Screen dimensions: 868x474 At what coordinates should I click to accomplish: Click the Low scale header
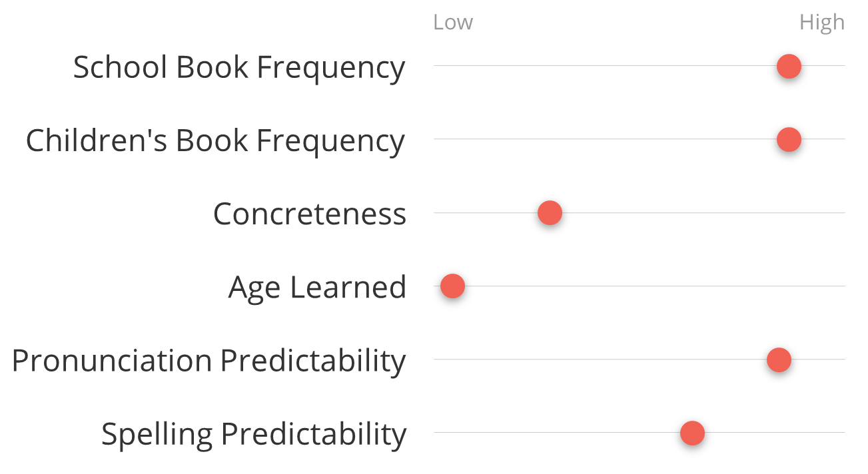pos(453,22)
